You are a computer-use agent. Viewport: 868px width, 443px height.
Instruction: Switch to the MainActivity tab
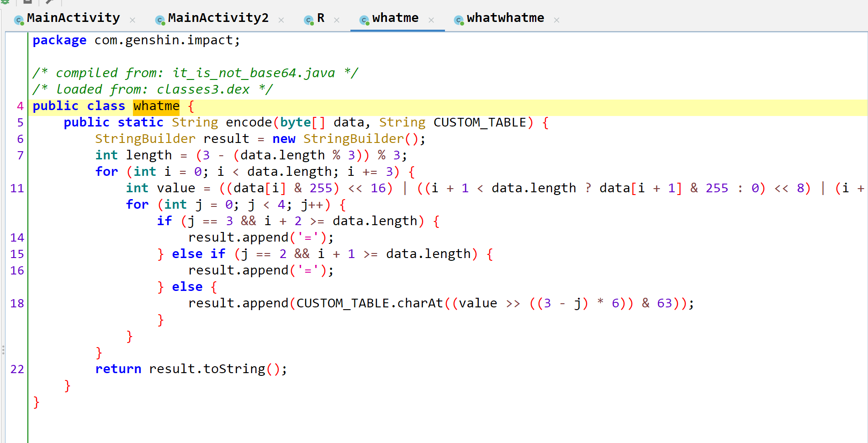click(x=73, y=18)
